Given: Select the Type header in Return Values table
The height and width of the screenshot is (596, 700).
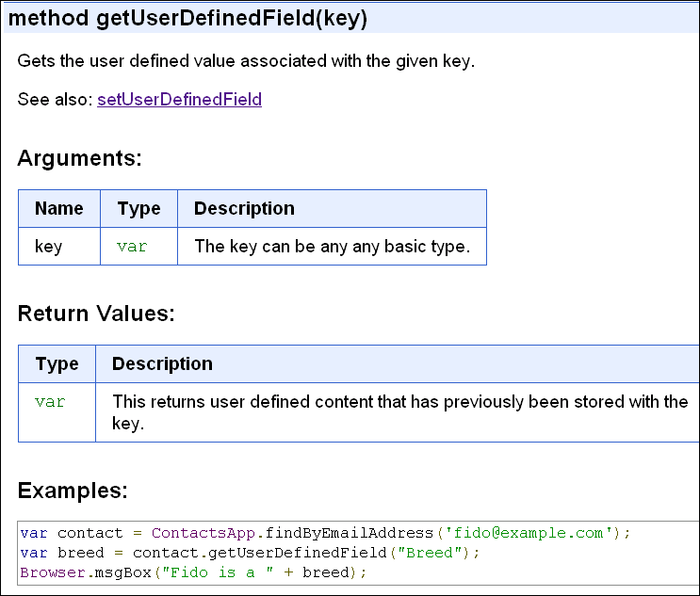Looking at the screenshot, I should click(57, 363).
